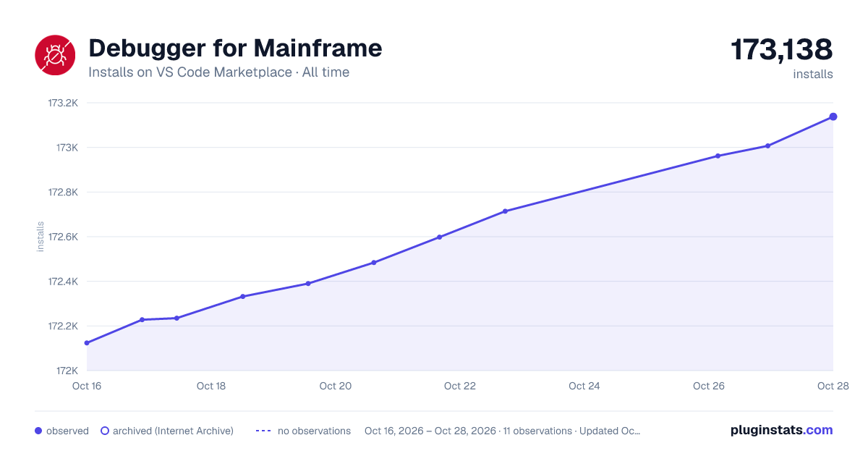Click the 172.6K y-axis label

tap(63, 237)
